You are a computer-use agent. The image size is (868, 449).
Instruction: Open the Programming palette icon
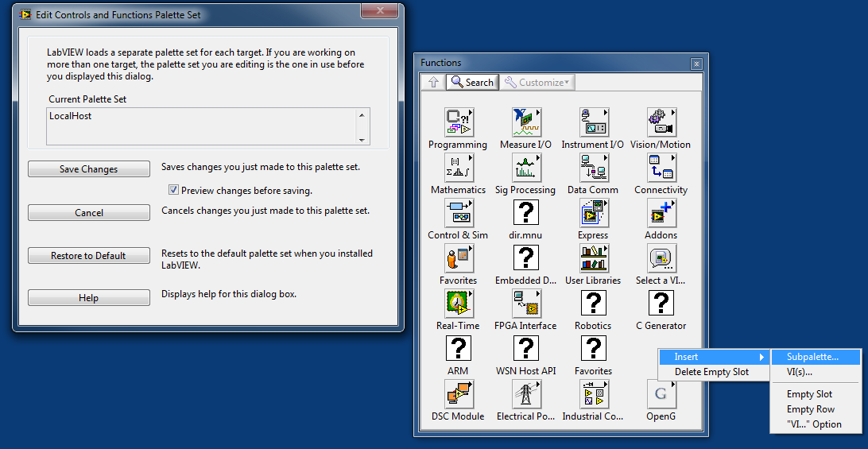[459, 122]
